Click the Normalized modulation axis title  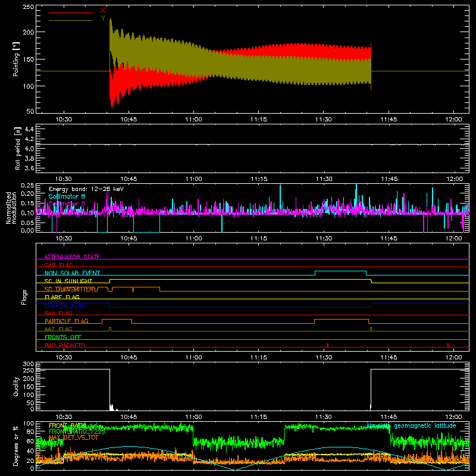tap(11, 208)
